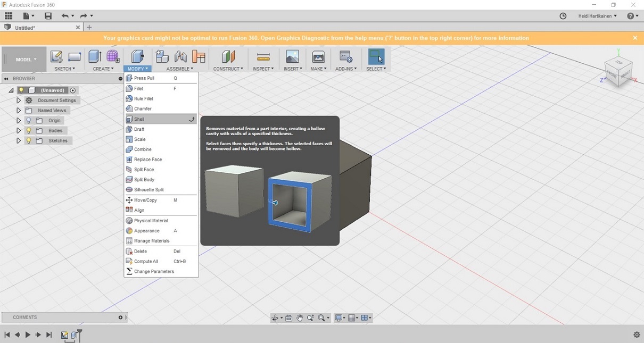The image size is (644, 343).
Task: Close the Untitled document tab
Action: [x=78, y=27]
